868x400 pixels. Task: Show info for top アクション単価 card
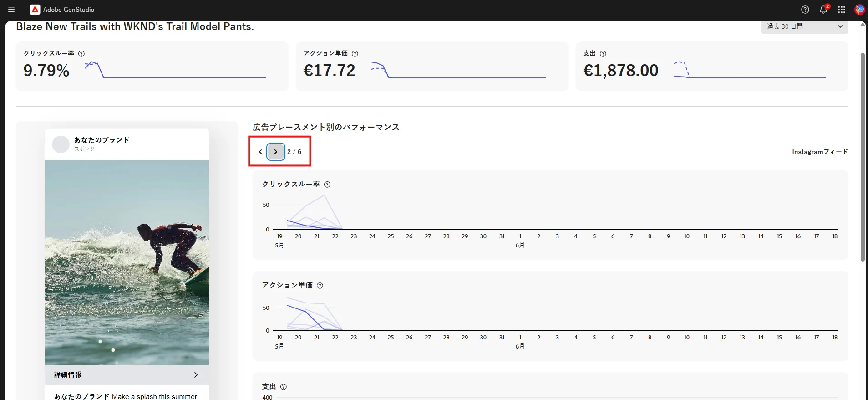click(x=355, y=54)
